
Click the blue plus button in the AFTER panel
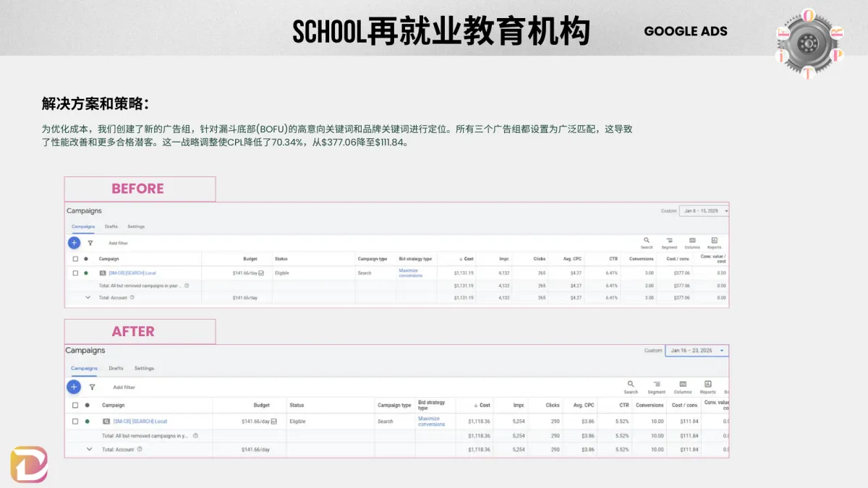click(x=73, y=387)
